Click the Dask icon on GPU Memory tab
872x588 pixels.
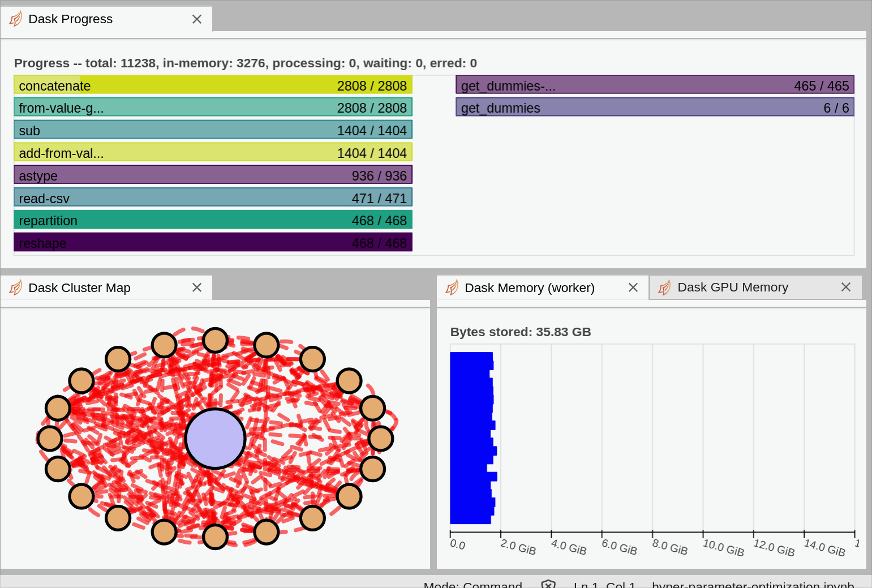pos(665,287)
